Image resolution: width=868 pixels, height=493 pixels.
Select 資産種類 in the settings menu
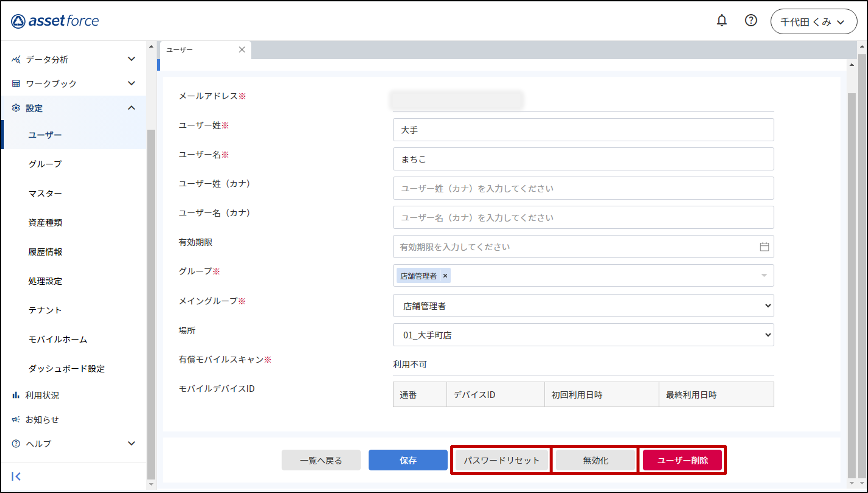click(x=45, y=223)
